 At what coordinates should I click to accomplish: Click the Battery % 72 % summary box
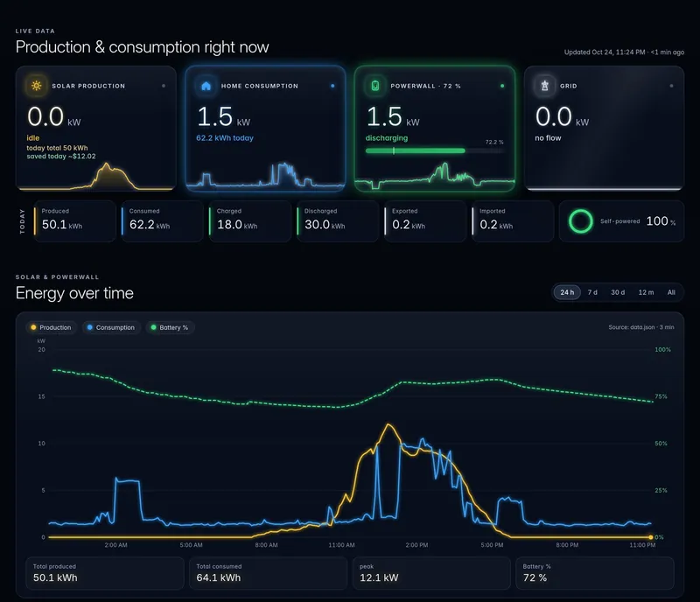[595, 573]
